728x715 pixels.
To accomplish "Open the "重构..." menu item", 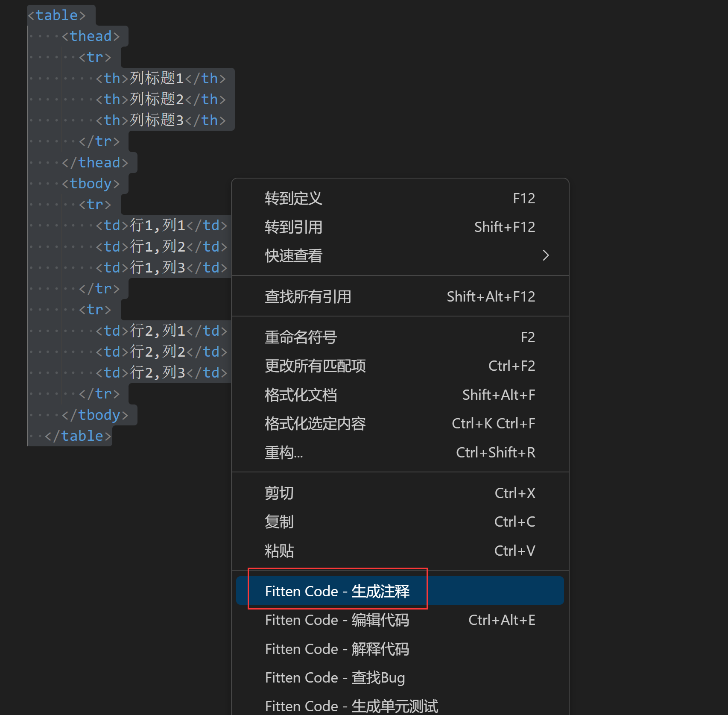I will 283,452.
